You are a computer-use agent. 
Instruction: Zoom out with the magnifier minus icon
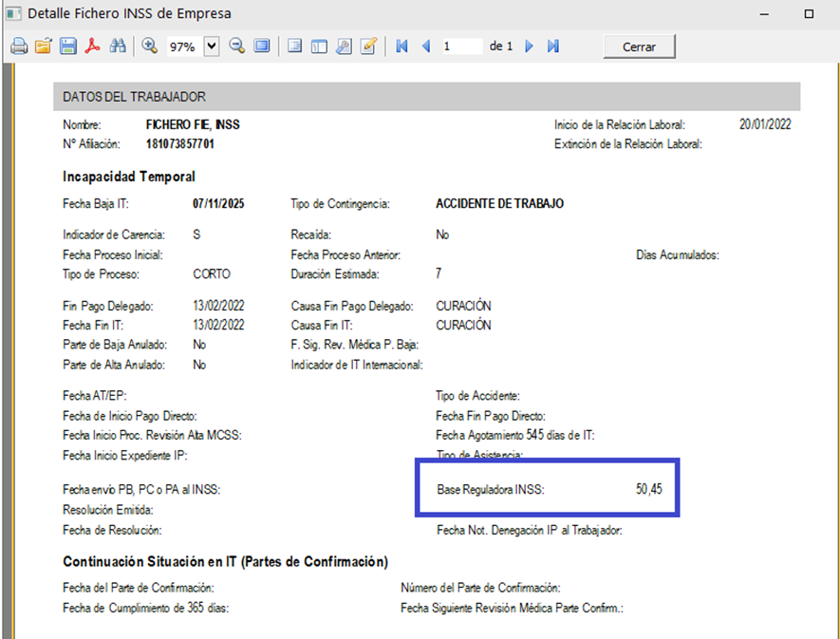coord(237,46)
